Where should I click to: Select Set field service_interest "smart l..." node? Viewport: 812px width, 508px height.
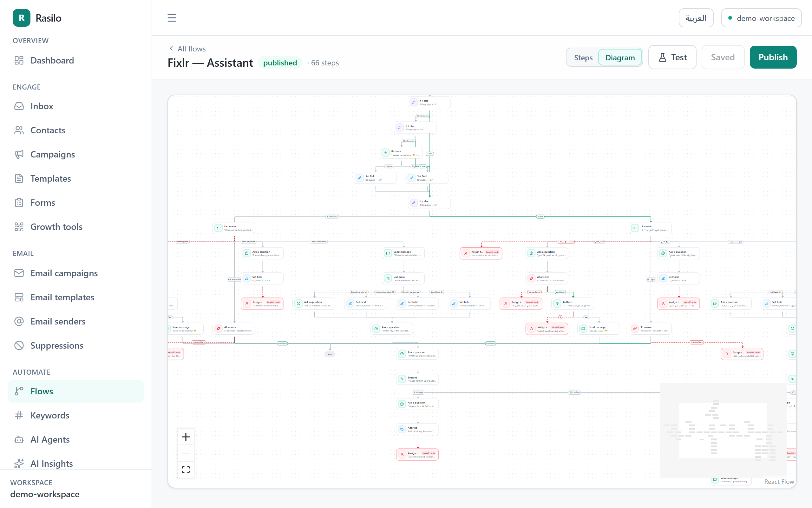point(469,304)
